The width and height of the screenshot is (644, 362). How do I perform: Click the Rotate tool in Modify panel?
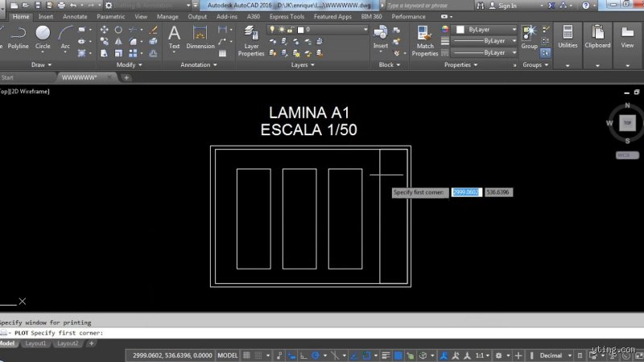[118, 30]
